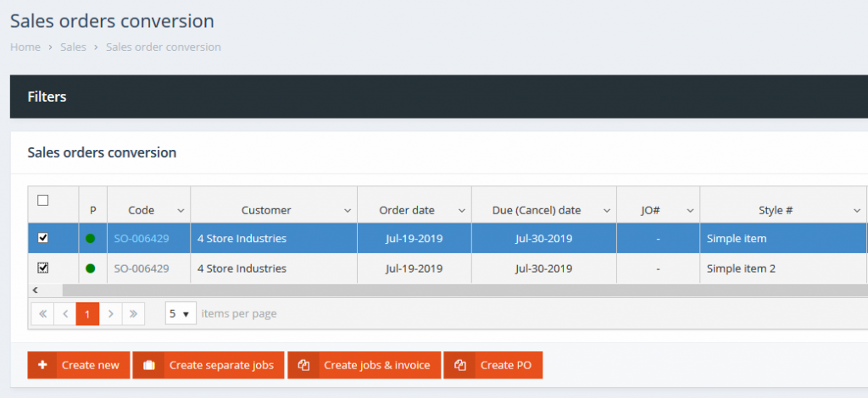
Task: Go to the first page arrow
Action: tap(42, 313)
